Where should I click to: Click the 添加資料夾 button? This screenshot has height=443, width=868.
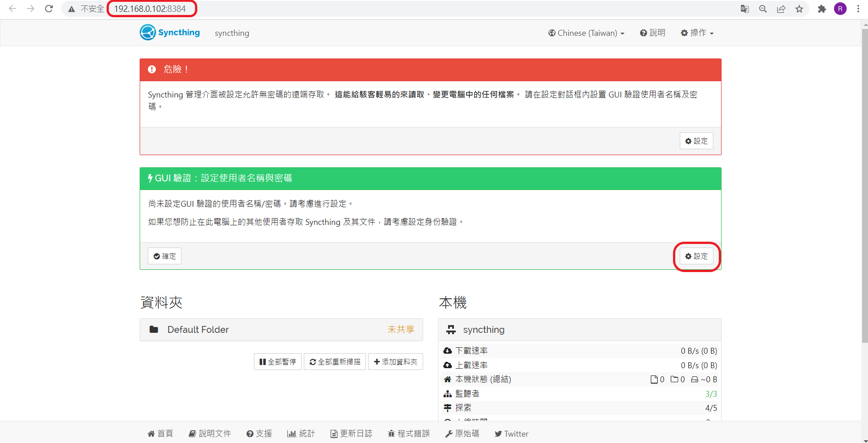tap(395, 362)
